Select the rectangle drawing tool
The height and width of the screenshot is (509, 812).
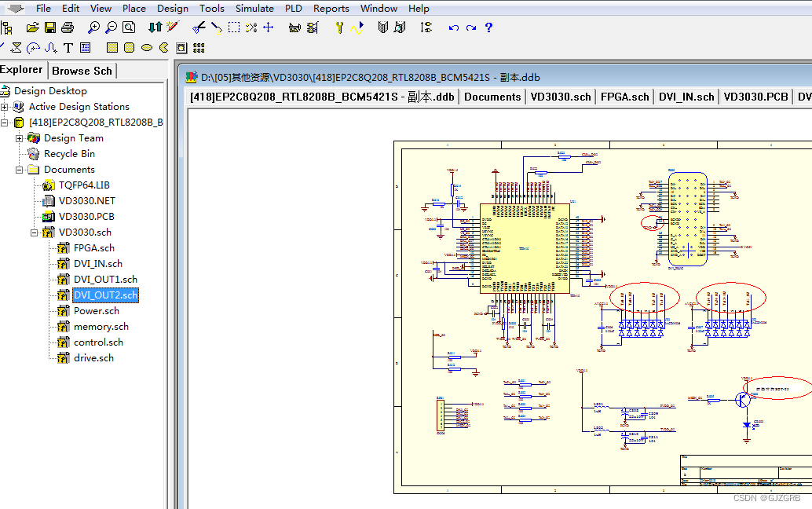coord(111,47)
